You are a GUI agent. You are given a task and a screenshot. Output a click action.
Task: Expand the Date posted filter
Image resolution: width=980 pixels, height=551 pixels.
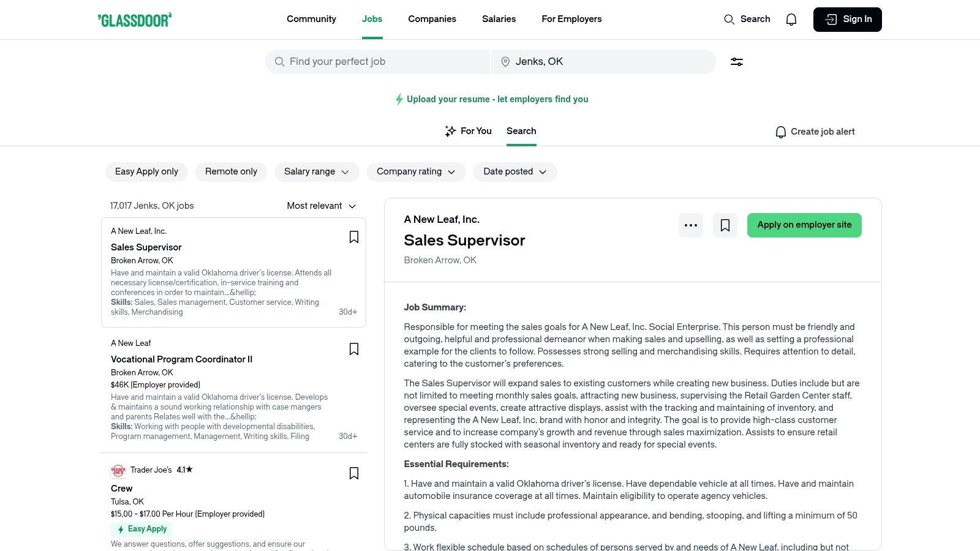click(x=514, y=172)
